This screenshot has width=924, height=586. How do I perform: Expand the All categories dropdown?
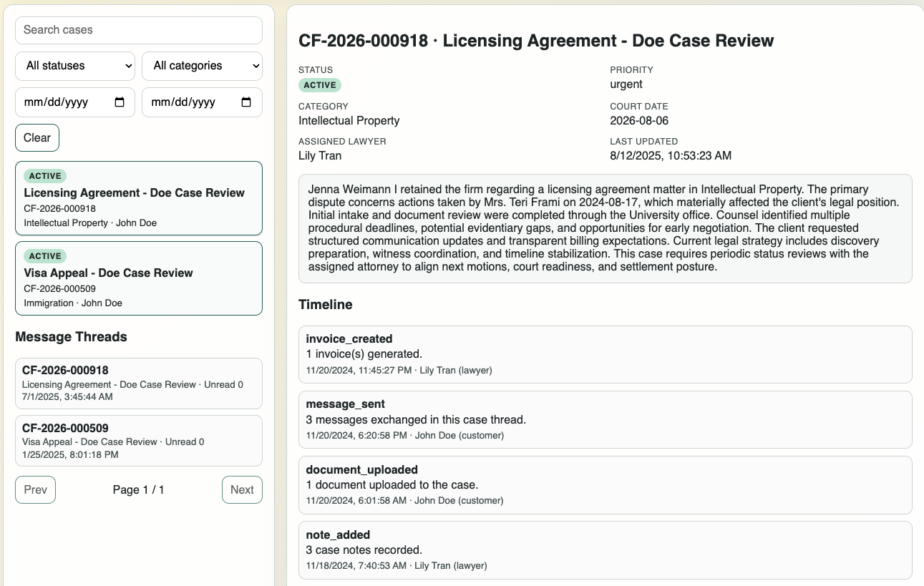(202, 66)
